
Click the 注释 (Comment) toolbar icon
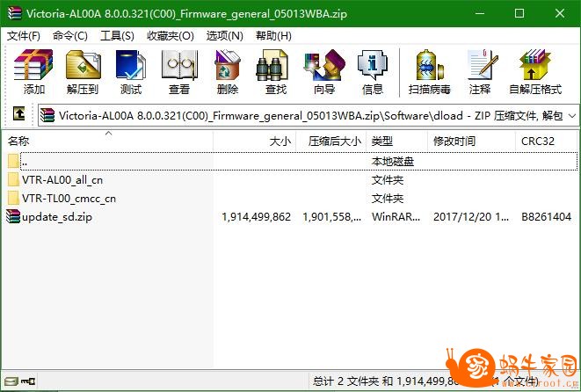point(483,65)
